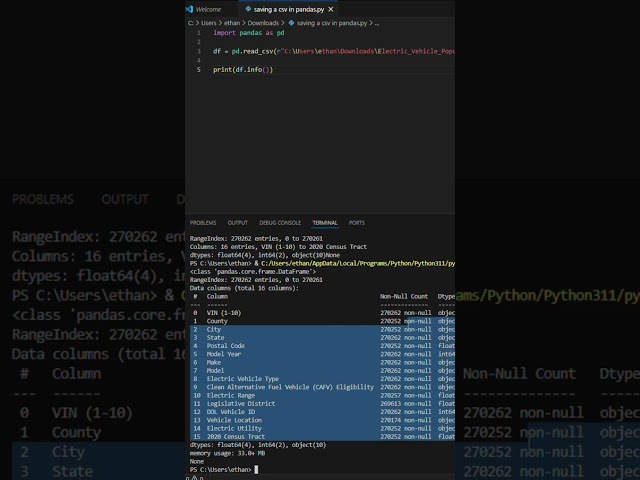Click the 'Electric Vehicle Type' terminal row

tap(322, 379)
